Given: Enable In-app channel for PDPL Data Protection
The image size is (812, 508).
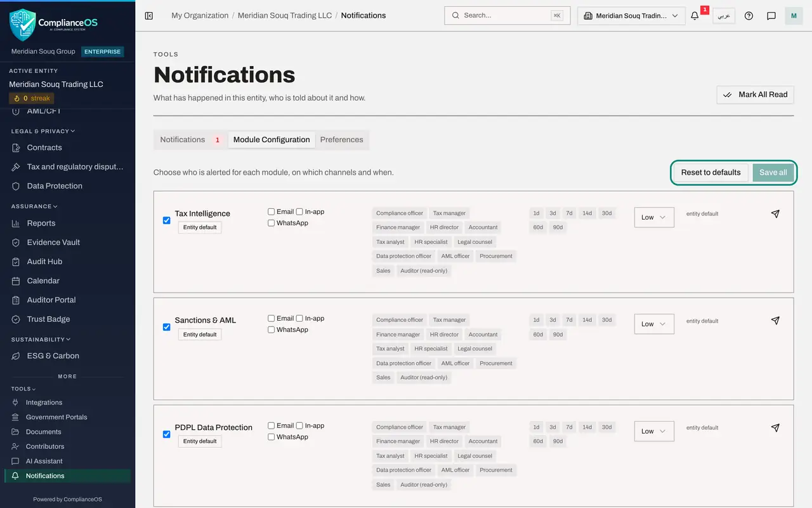Looking at the screenshot, I should pyautogui.click(x=299, y=425).
